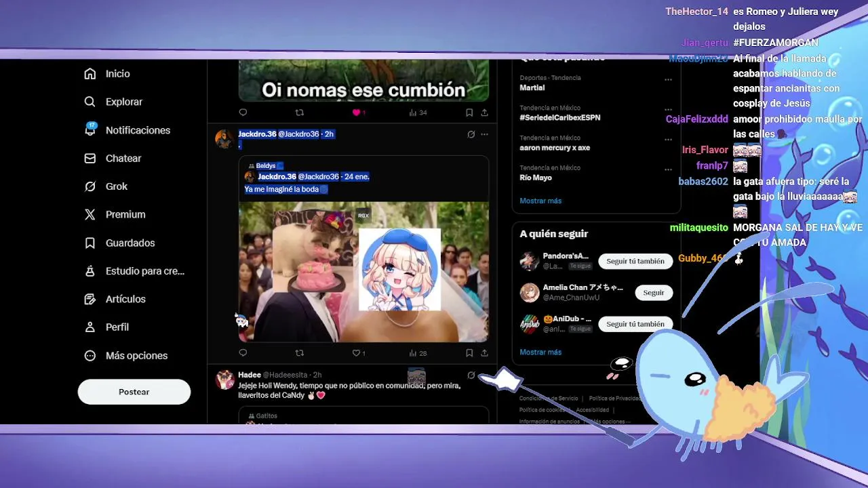Share the Jackdro.36 wedding post
The image size is (868, 488).
(x=484, y=352)
